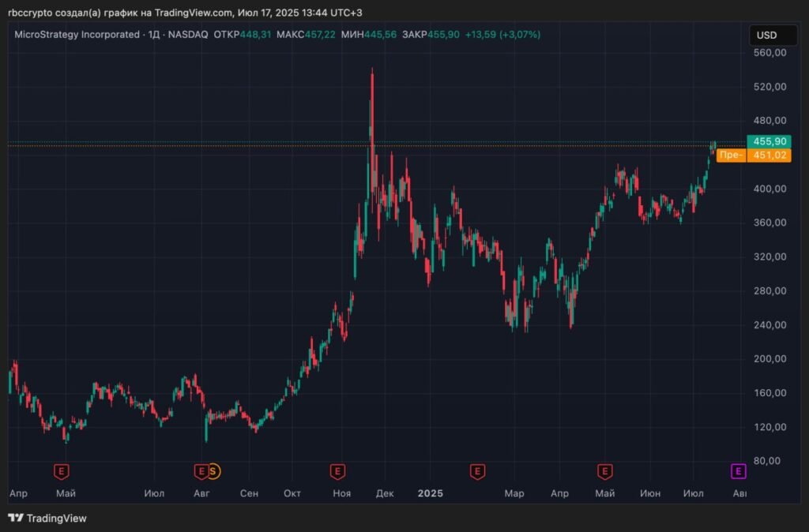Click the ОТКР 448,31 open value
809x532 pixels.
point(242,35)
